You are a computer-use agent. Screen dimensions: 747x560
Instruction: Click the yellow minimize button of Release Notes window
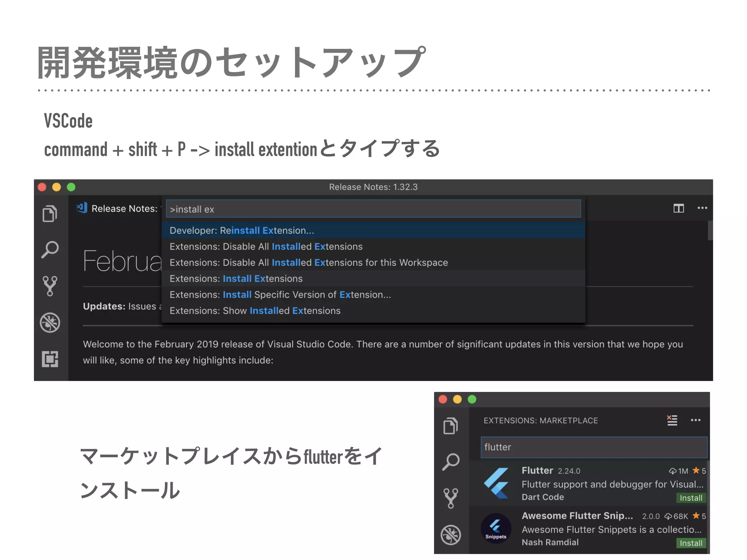click(x=57, y=187)
